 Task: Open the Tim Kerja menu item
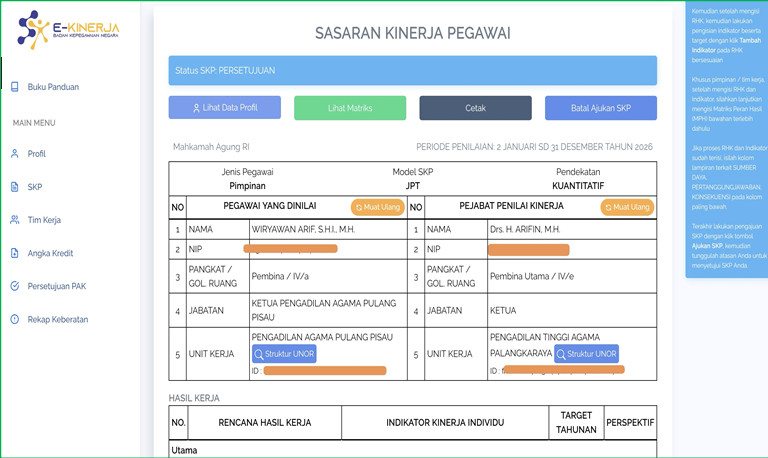click(x=44, y=220)
